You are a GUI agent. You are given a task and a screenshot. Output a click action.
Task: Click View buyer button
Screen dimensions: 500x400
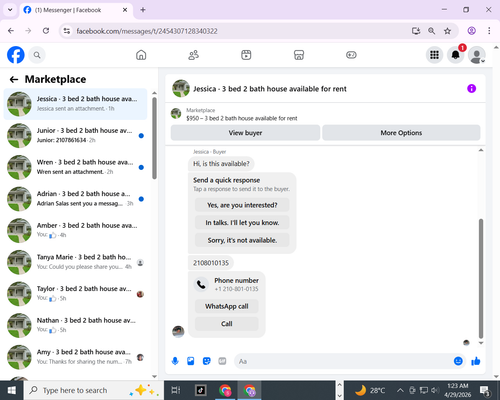[245, 133]
